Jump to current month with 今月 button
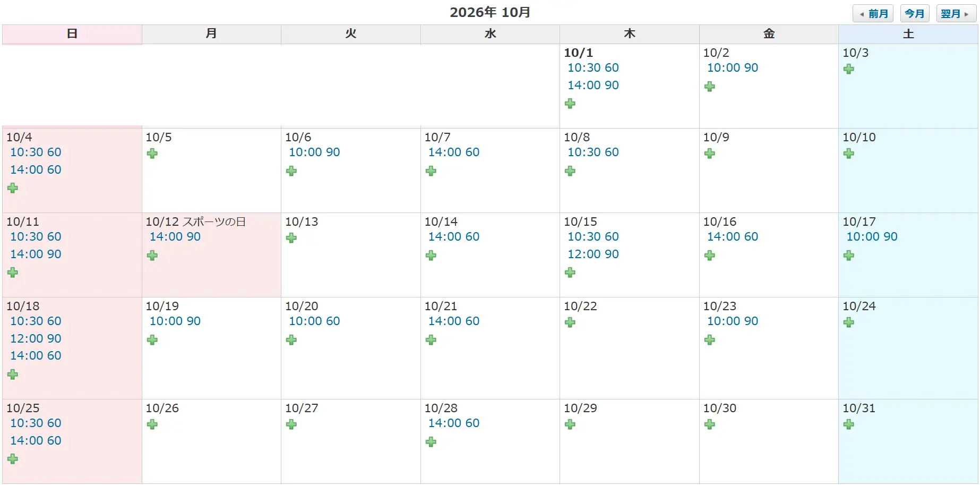Screen dimensions: 980x485 pos(914,14)
